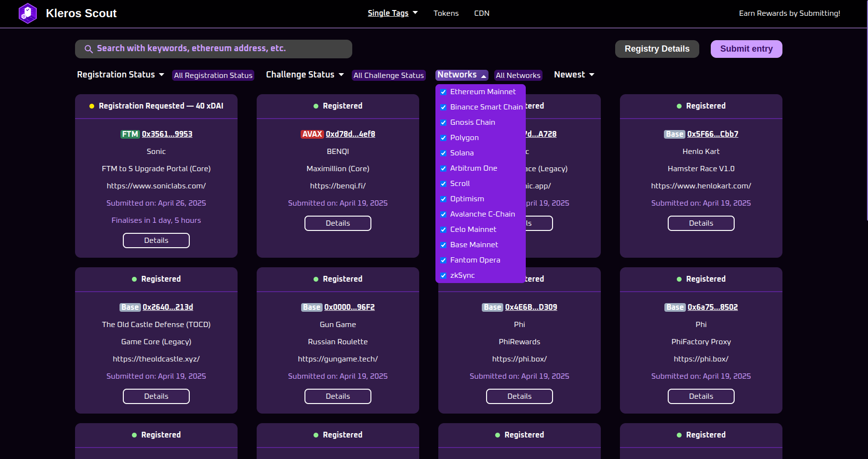The width and height of the screenshot is (868, 459).
Task: Open the CDN menu item
Action: click(x=481, y=13)
